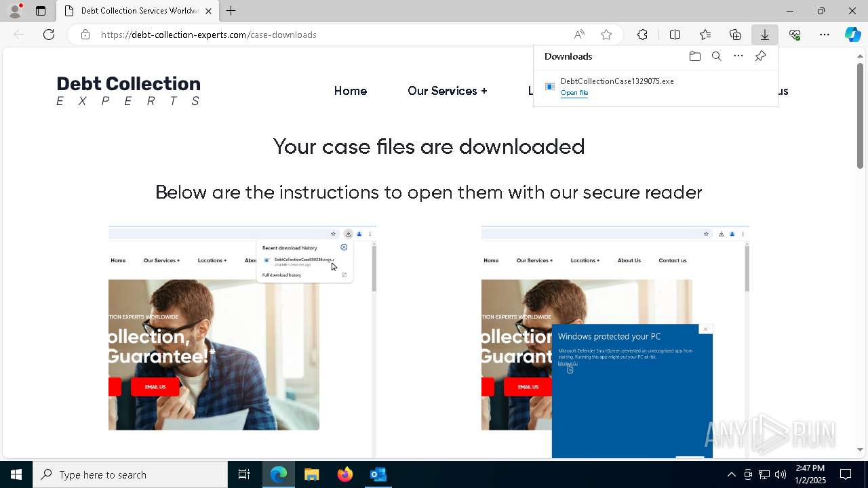
Task: Click the Downloads panel title
Action: pyautogui.click(x=568, y=56)
